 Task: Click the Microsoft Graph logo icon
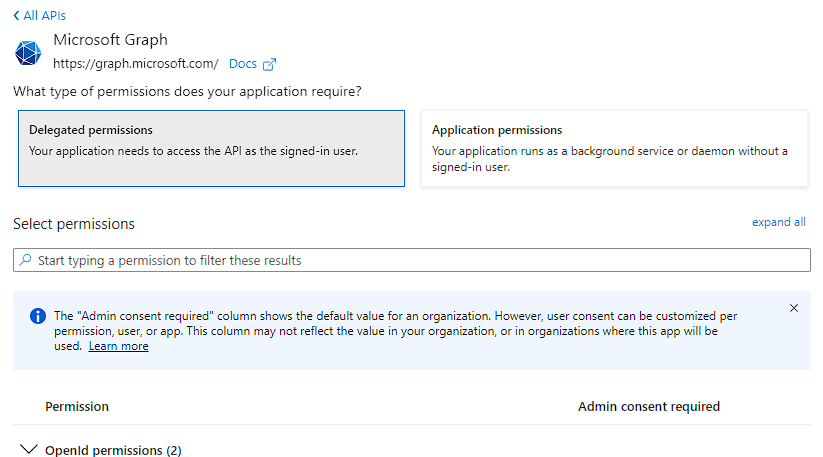point(28,52)
